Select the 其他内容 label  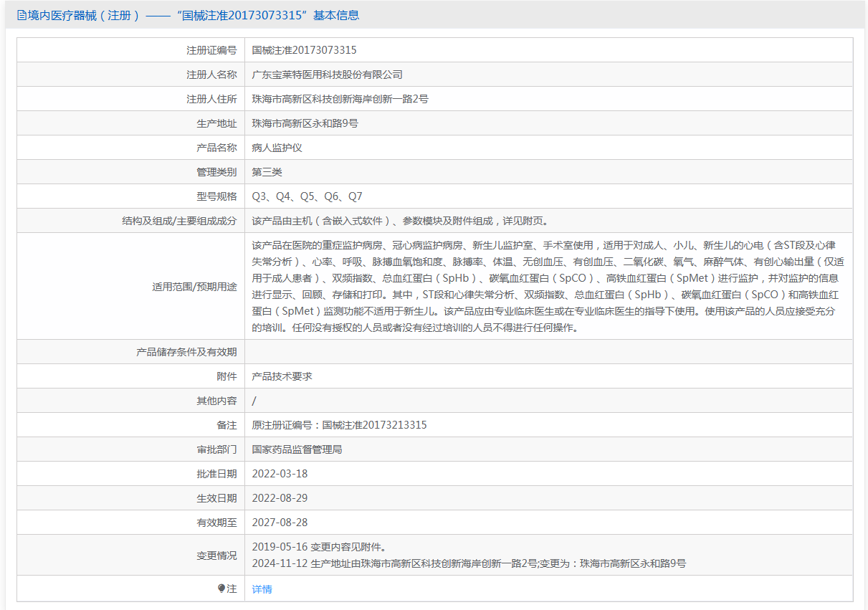pos(216,401)
